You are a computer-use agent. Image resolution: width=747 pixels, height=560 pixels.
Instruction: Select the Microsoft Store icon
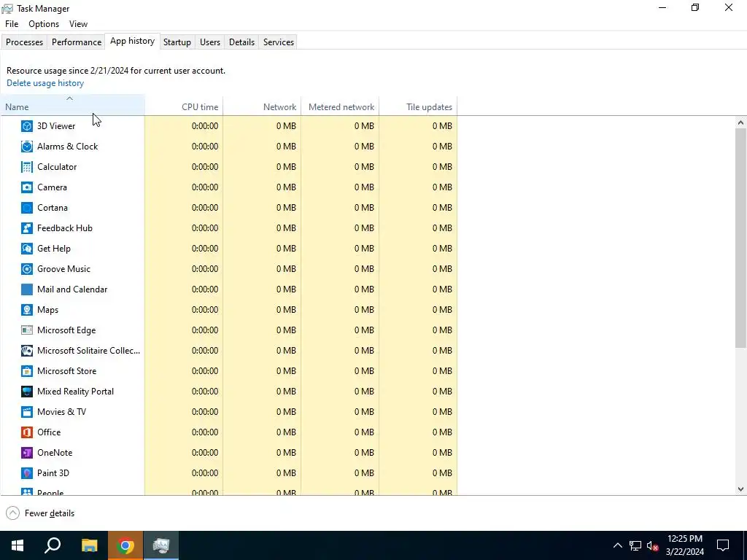(27, 371)
